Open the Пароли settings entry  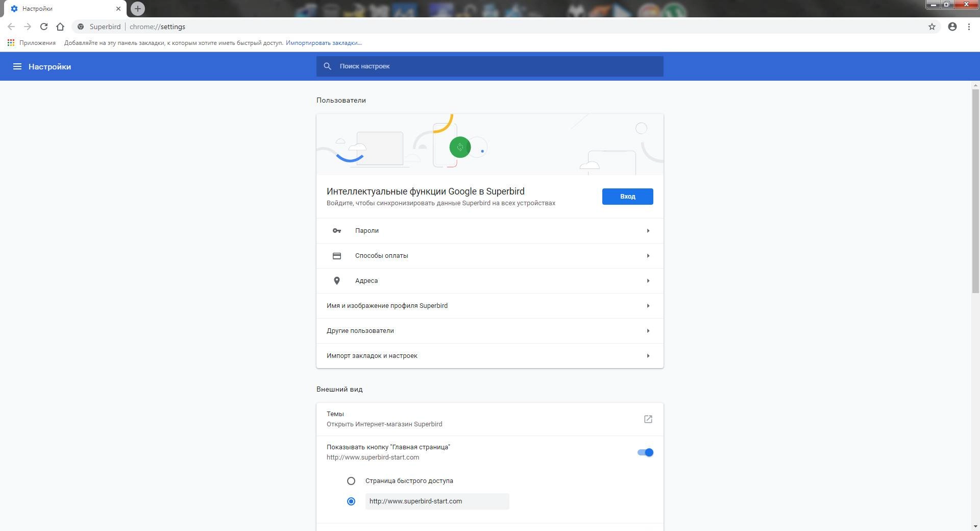click(490, 231)
